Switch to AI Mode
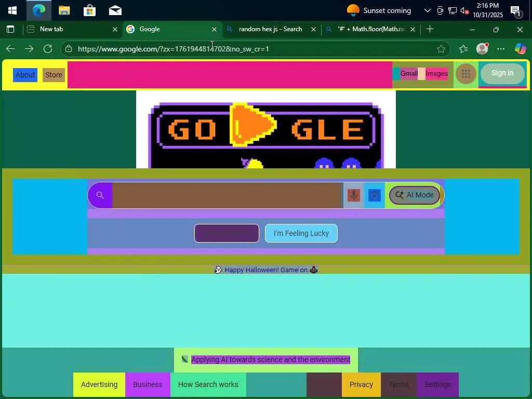Image resolution: width=532 pixels, height=399 pixels. pos(414,195)
